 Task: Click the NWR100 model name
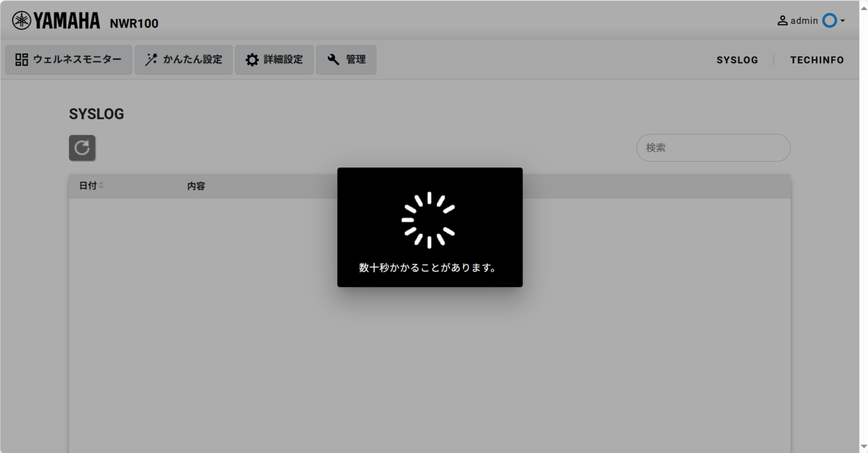(x=134, y=24)
